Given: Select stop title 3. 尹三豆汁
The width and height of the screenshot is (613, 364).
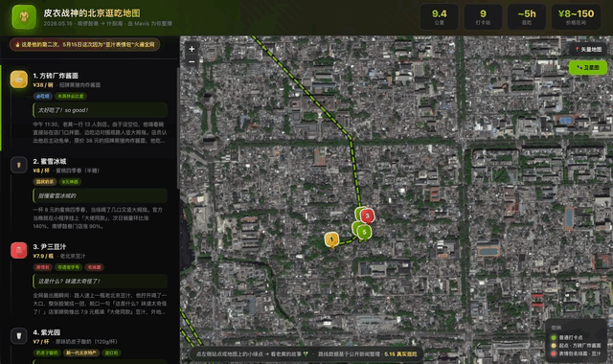Looking at the screenshot, I should pyautogui.click(x=50, y=247).
